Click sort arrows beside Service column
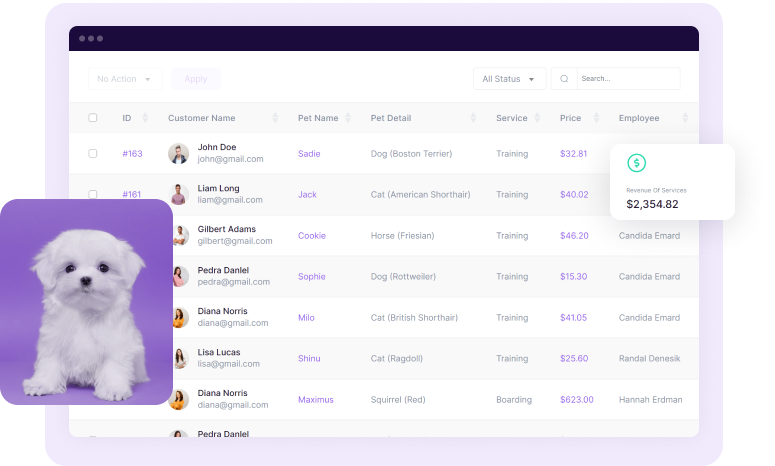The image size is (775, 466). pos(539,118)
